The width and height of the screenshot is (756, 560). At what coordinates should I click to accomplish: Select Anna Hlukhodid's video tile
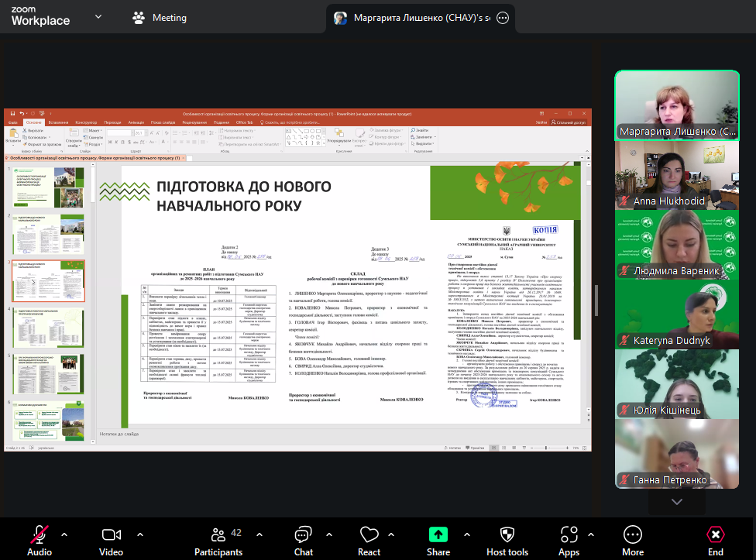677,175
